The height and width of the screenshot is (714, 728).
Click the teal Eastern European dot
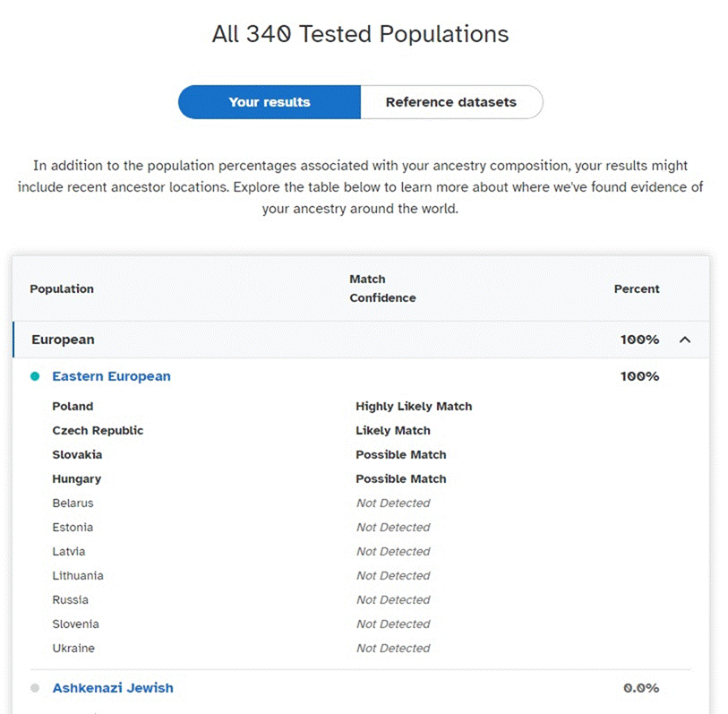click(x=35, y=376)
